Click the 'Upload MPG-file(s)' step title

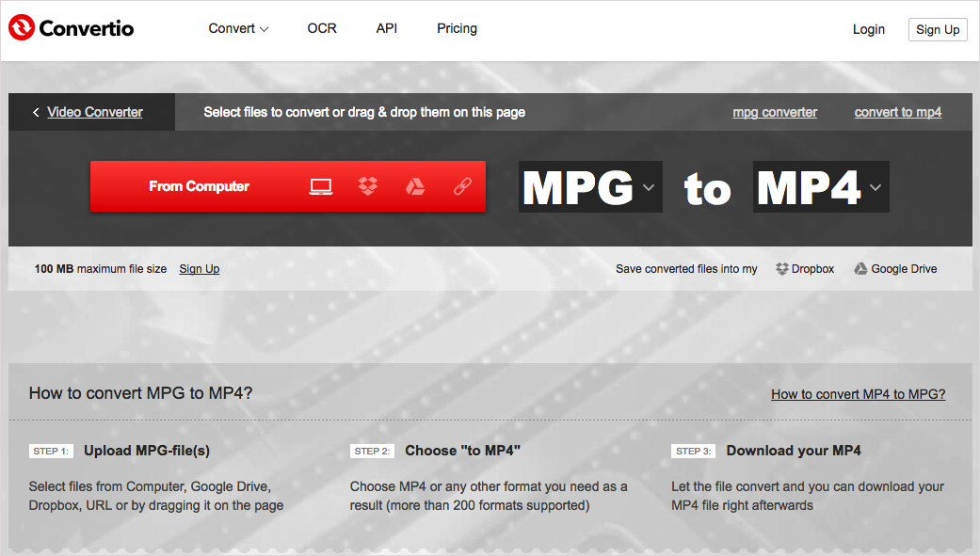point(147,451)
